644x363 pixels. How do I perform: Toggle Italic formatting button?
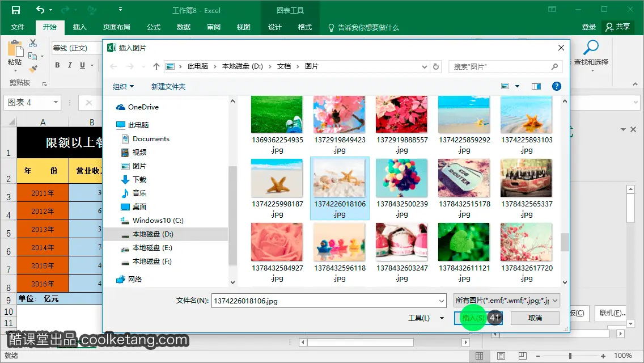click(70, 65)
